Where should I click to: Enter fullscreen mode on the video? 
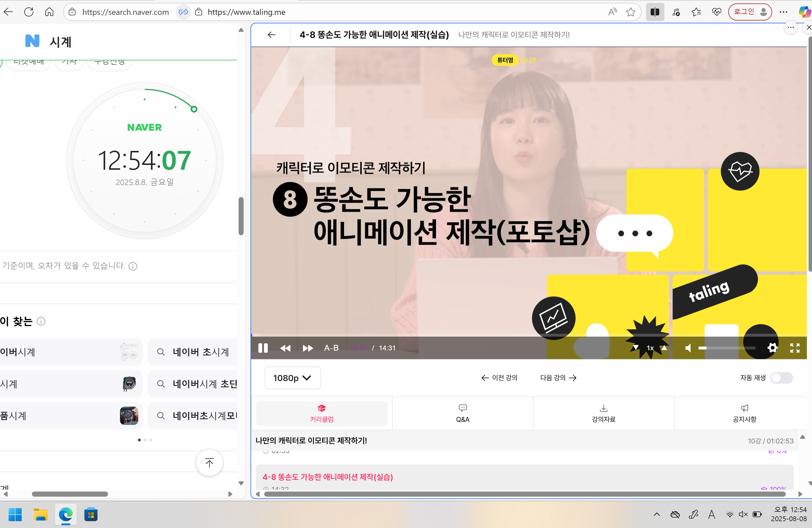click(794, 348)
